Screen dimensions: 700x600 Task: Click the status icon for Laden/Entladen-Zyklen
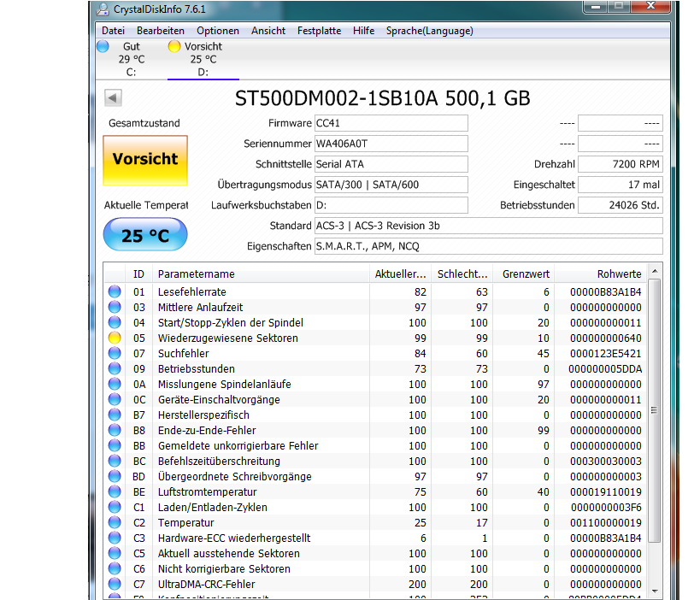(115, 507)
